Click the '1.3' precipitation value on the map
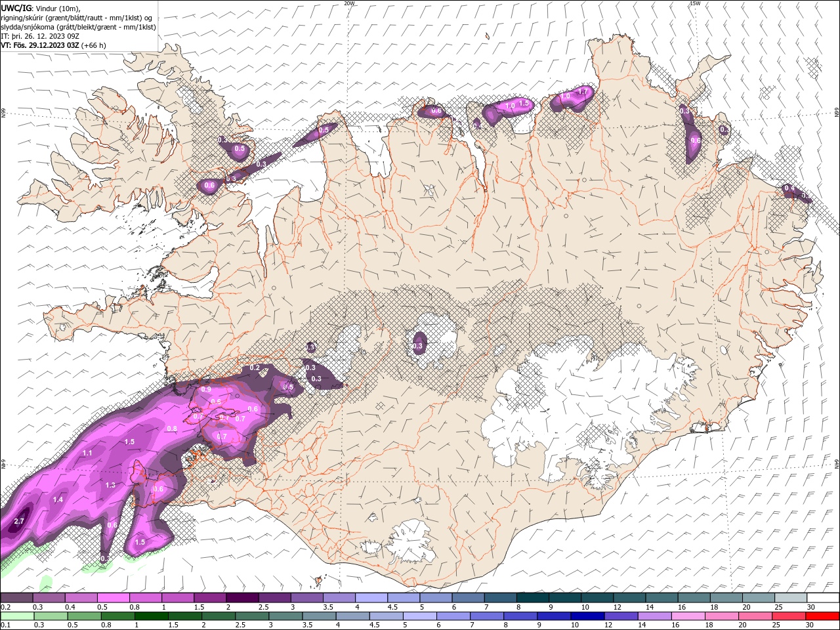The width and height of the screenshot is (840, 630). (110, 485)
